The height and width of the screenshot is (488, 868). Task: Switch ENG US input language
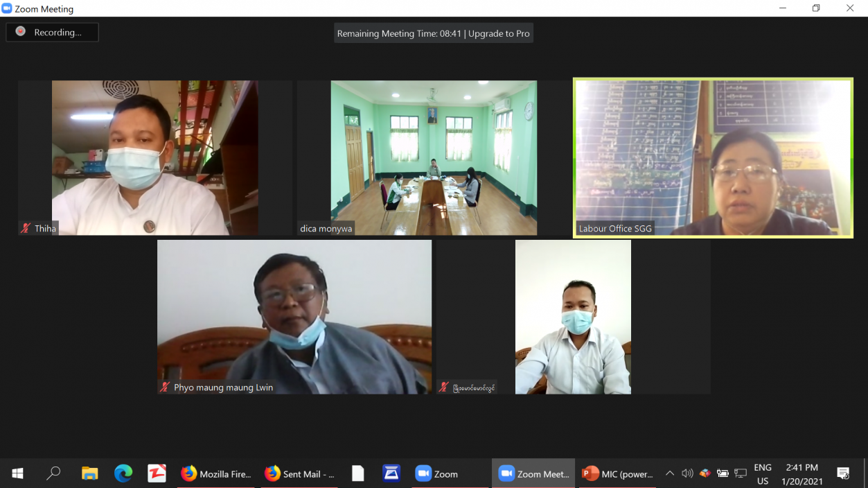[762, 474]
